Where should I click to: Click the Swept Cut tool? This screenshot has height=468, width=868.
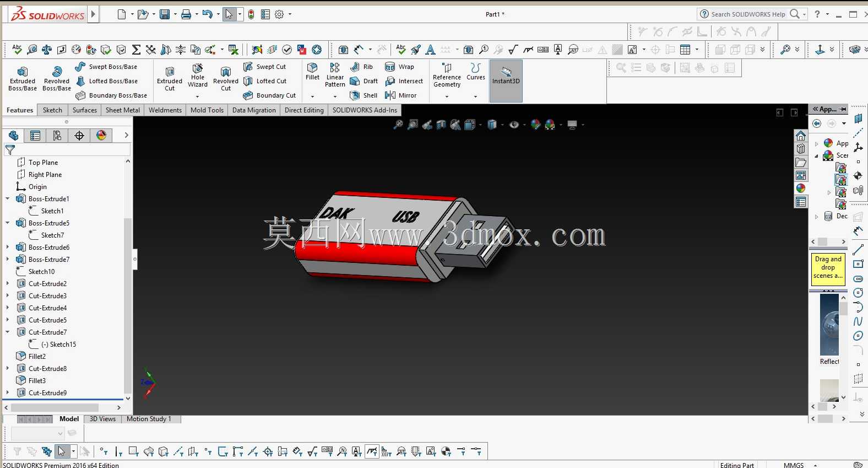click(x=265, y=67)
